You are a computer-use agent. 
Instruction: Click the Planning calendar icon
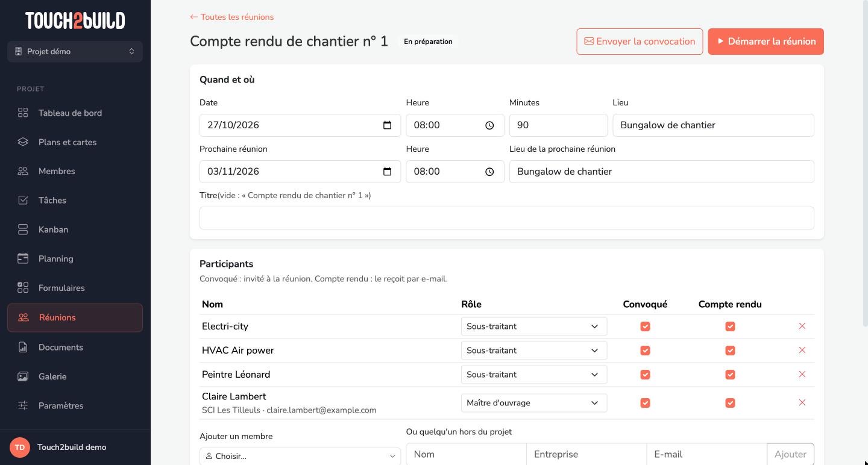23,258
